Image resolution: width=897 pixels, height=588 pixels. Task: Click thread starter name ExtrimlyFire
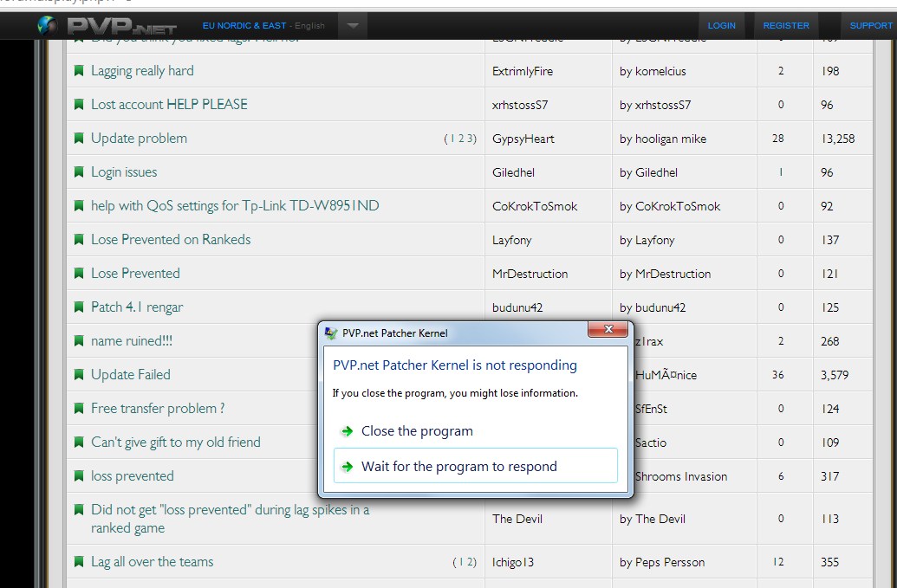[523, 71]
